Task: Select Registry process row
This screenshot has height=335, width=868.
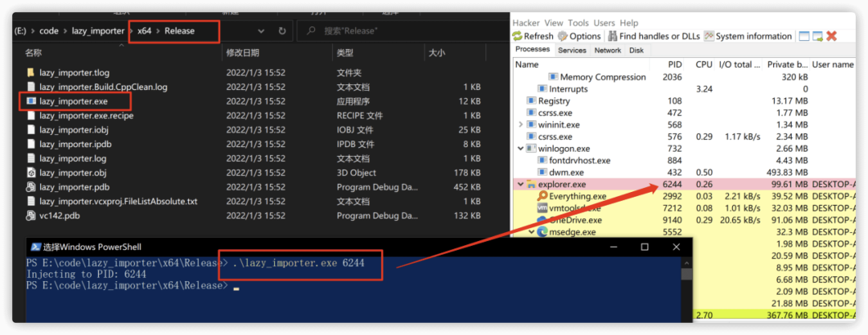Action: tap(684, 100)
